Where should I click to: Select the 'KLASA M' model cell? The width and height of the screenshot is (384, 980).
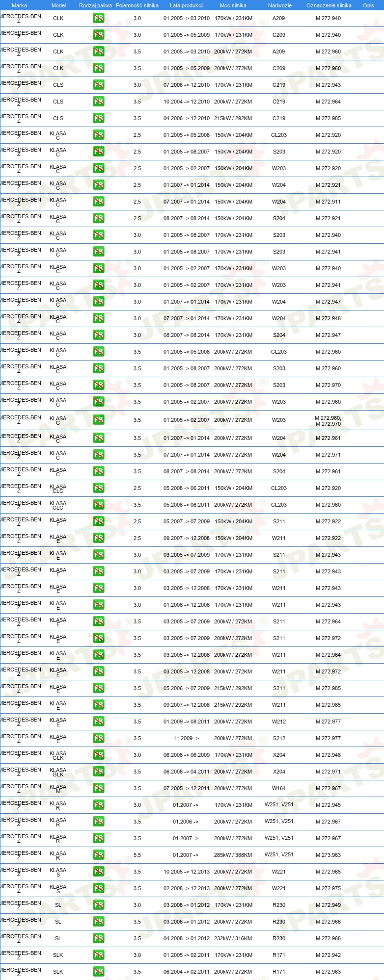tap(58, 789)
